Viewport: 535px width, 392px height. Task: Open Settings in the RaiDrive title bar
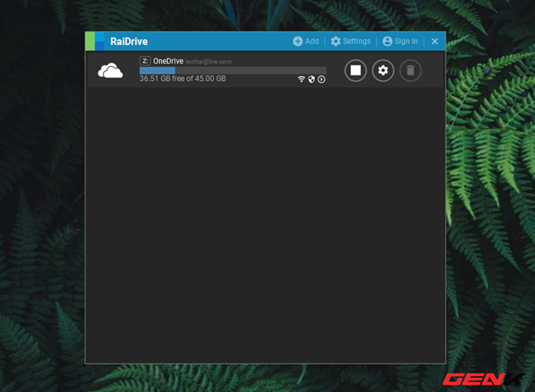350,41
